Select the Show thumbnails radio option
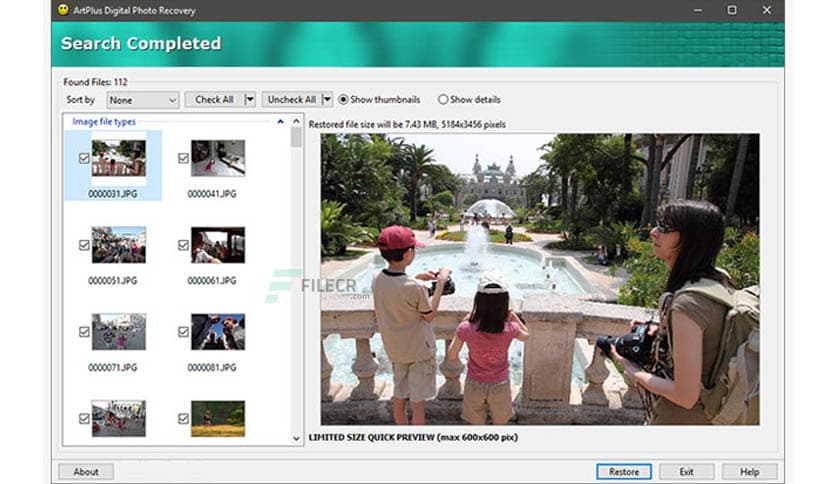The height and width of the screenshot is (484, 836). [344, 100]
